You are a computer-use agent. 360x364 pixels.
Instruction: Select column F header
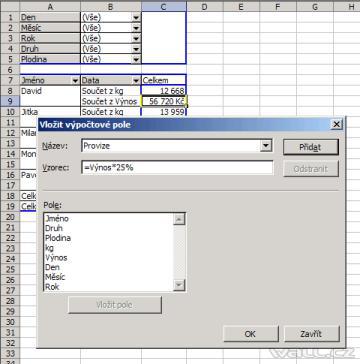pos(278,6)
